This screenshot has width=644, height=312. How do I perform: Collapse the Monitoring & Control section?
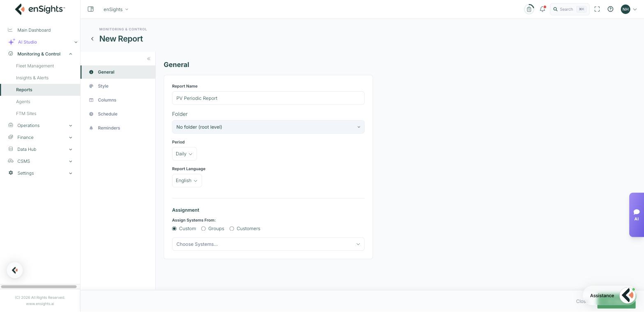tap(40, 54)
